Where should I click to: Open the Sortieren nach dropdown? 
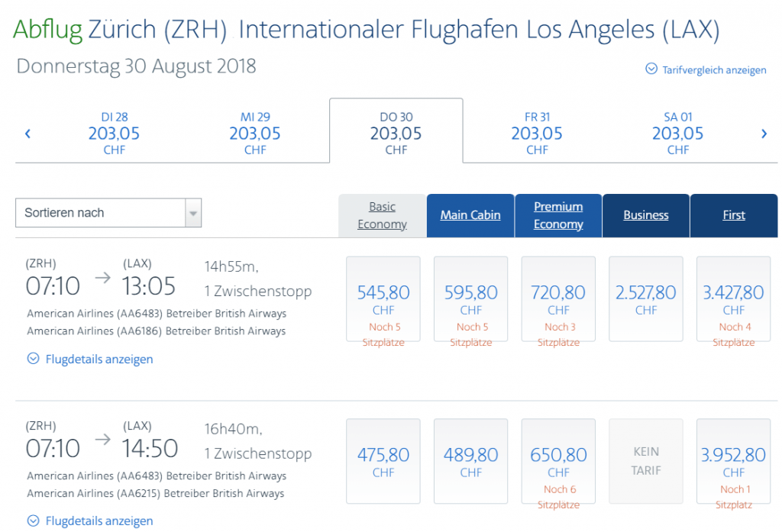[x=108, y=213]
